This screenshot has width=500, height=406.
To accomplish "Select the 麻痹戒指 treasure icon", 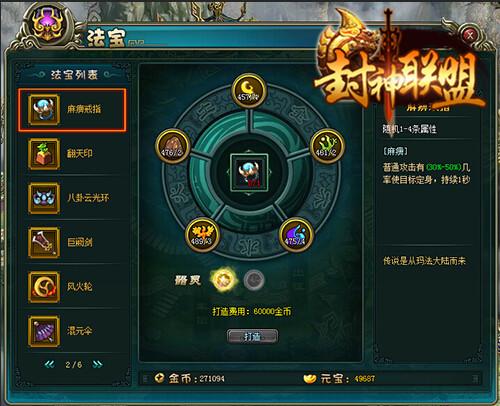I will [x=44, y=109].
